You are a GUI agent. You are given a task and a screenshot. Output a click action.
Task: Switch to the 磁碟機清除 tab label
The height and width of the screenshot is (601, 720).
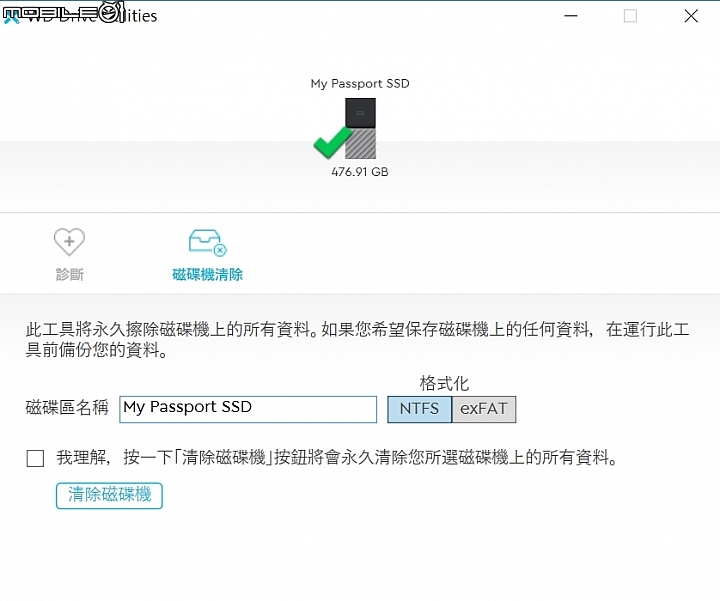click(x=208, y=275)
